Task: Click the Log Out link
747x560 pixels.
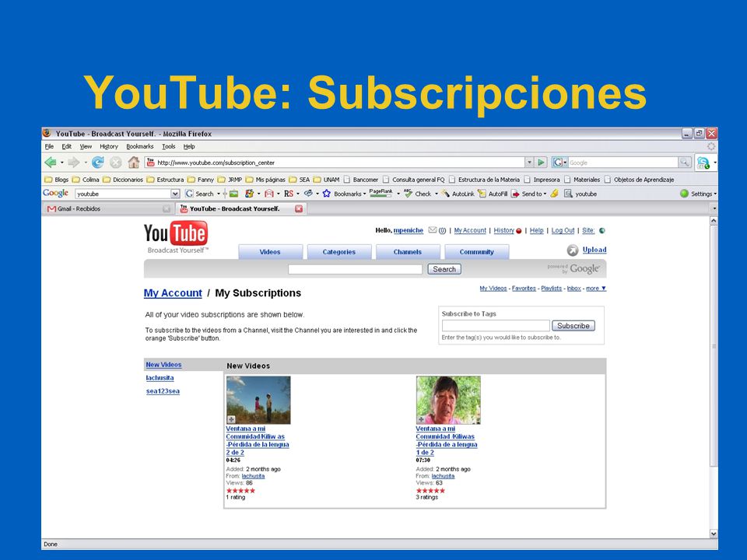Action: (x=563, y=230)
